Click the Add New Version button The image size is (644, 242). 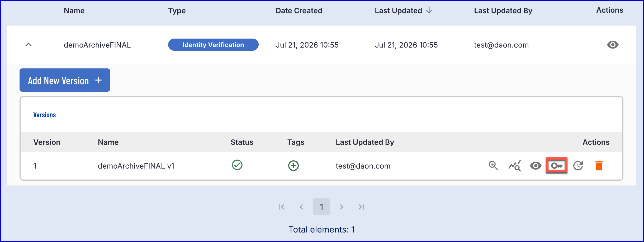coord(65,80)
